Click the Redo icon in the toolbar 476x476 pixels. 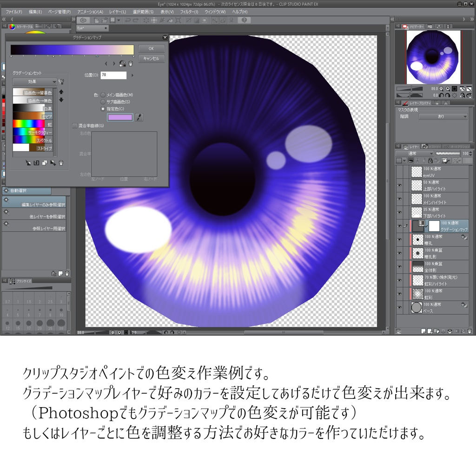click(136, 20)
